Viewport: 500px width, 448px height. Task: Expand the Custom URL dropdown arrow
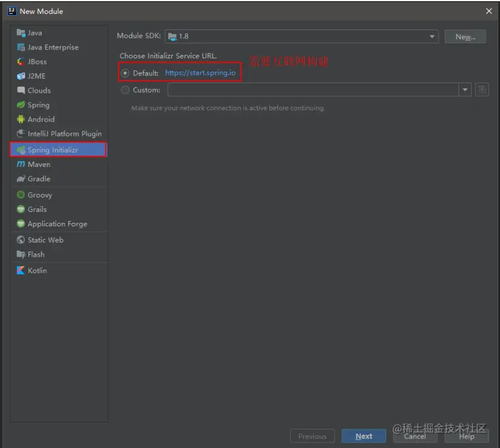[x=465, y=90]
